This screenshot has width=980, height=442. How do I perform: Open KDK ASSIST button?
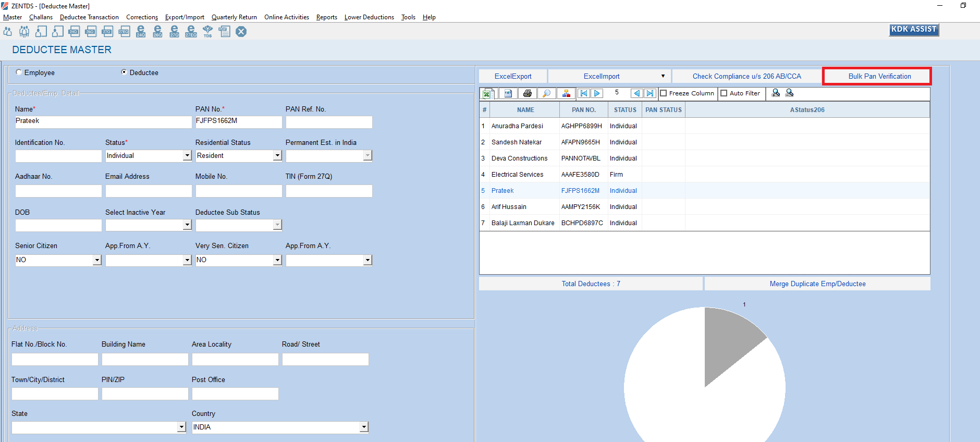[x=914, y=30]
